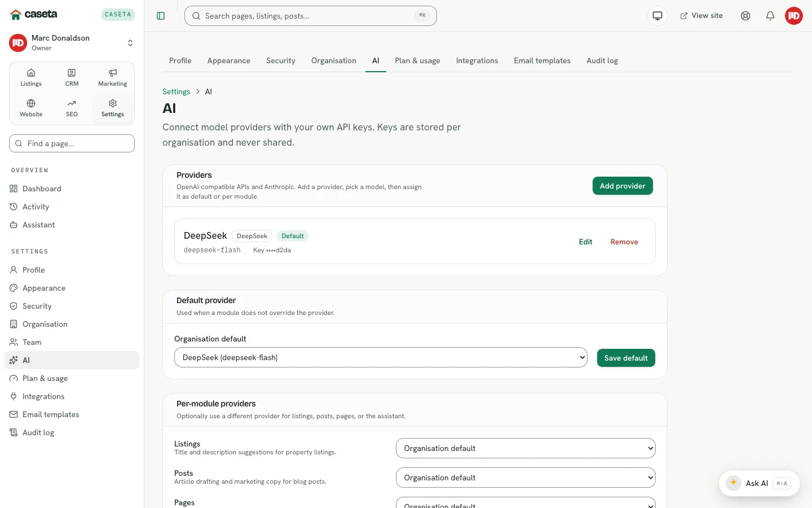The width and height of the screenshot is (812, 508).
Task: Switch to the Audit log tab
Action: point(602,60)
